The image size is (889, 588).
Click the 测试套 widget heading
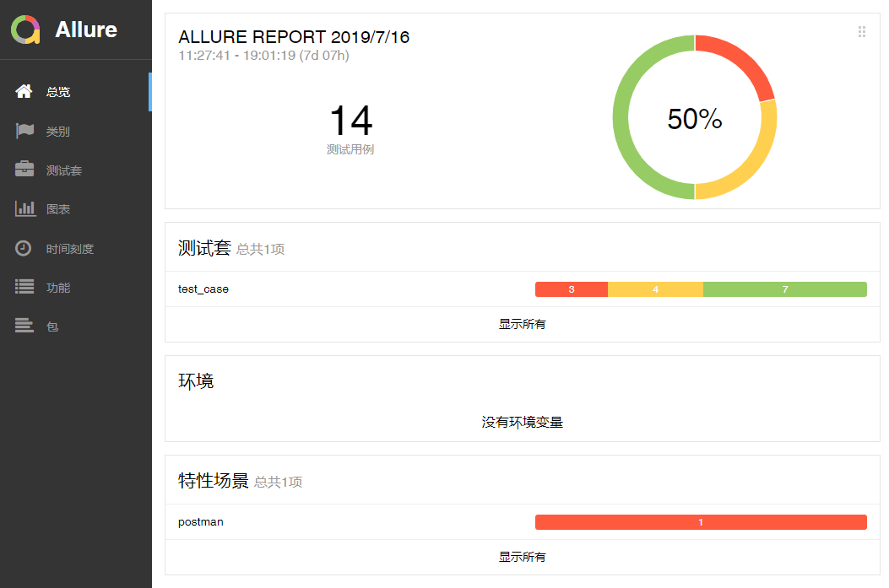[x=204, y=247]
